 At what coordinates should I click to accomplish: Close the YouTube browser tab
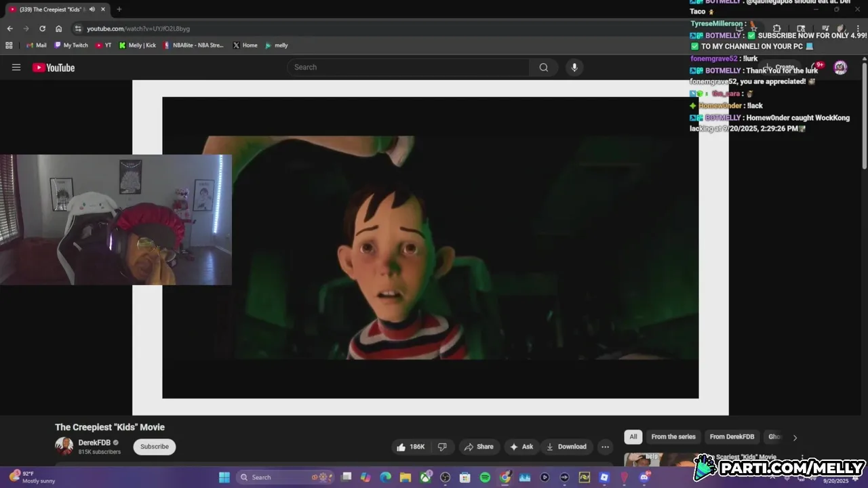[x=103, y=9]
